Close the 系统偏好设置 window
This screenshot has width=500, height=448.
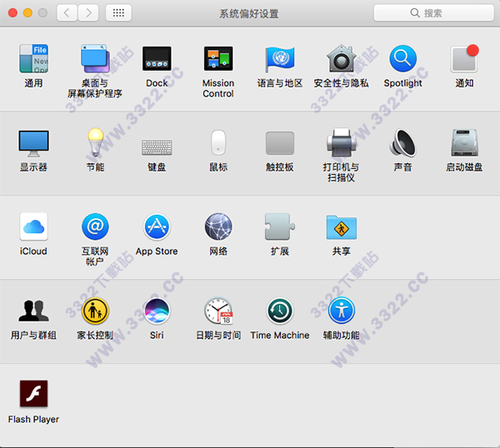point(12,12)
